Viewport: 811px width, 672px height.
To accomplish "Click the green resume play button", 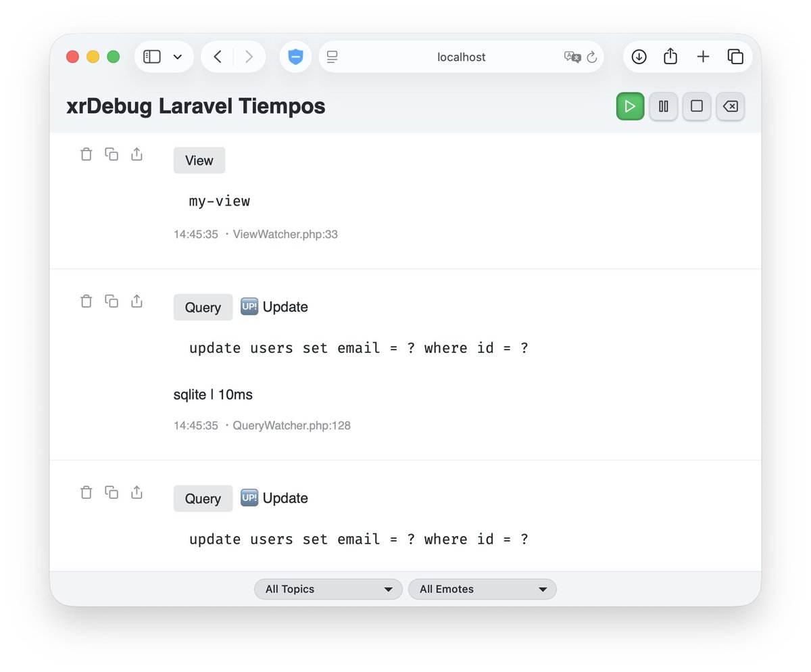I will pyautogui.click(x=630, y=106).
